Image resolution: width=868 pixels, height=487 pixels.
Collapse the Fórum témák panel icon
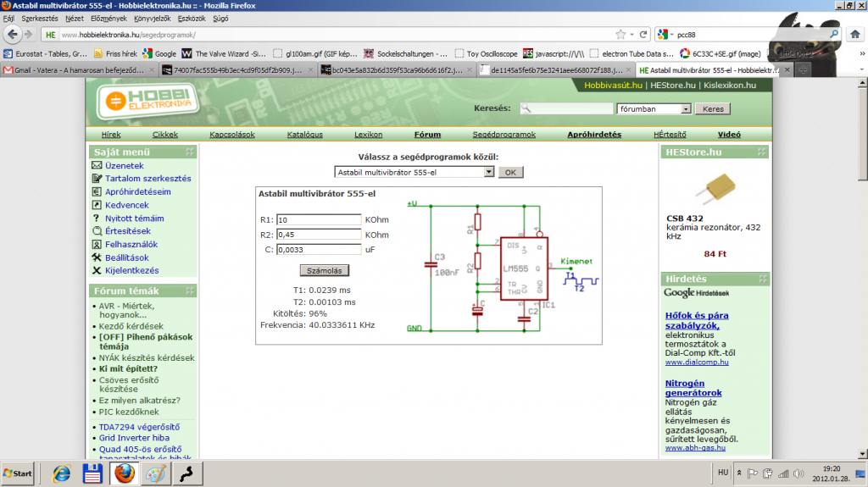[x=190, y=291]
